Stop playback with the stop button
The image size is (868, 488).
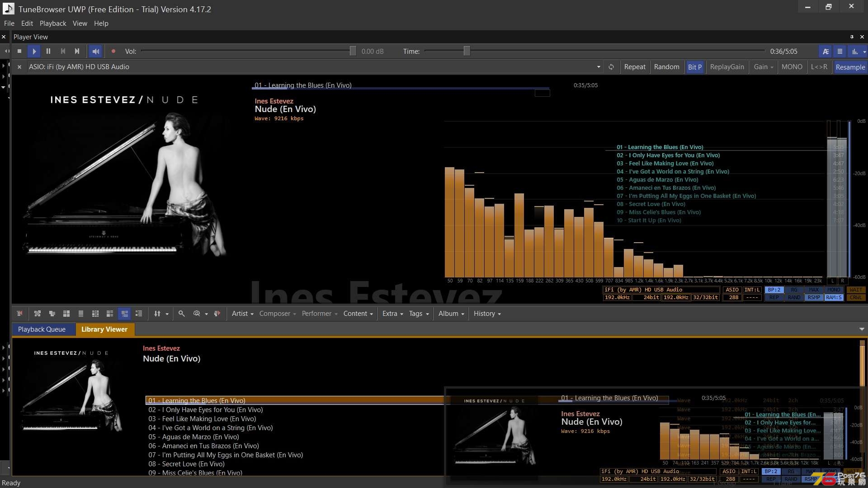pyautogui.click(x=19, y=52)
